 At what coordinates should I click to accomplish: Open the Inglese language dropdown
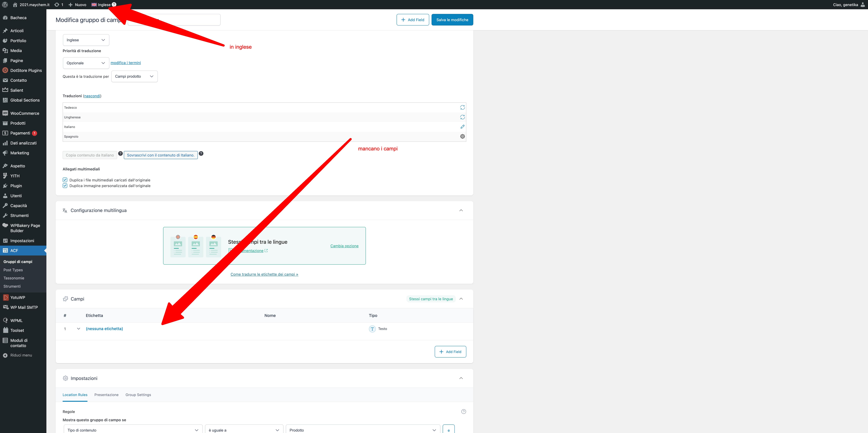pos(86,40)
